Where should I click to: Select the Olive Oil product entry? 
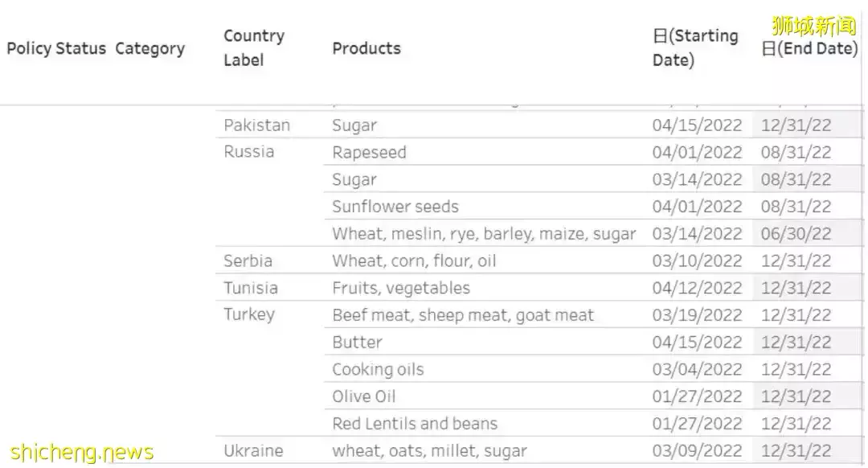364,396
